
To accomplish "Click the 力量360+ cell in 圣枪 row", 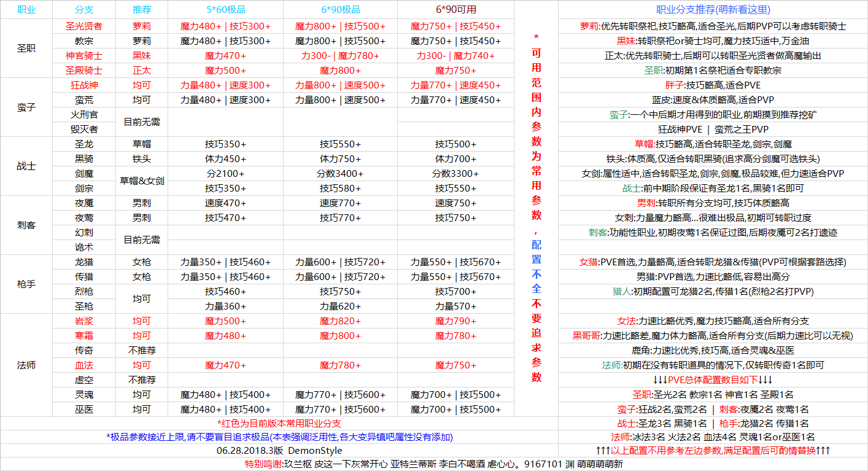I will (225, 306).
